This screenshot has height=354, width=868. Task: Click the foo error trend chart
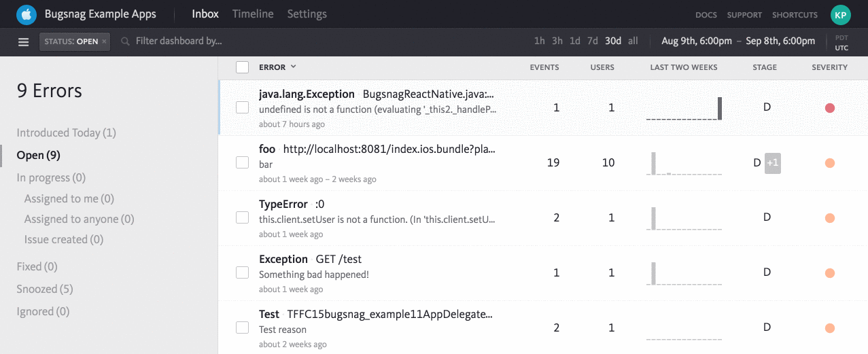[x=684, y=164]
